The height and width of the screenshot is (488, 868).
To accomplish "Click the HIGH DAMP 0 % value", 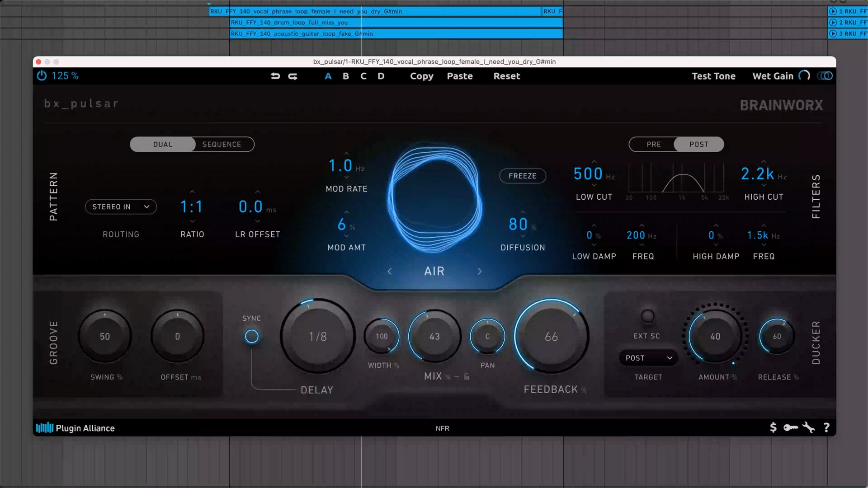I will pyautogui.click(x=716, y=235).
